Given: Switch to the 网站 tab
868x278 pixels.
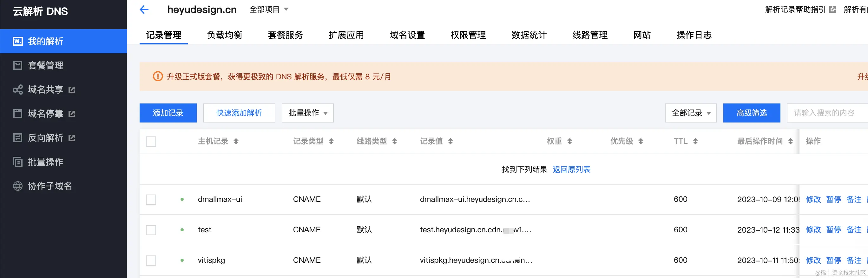Looking at the screenshot, I should click(642, 35).
